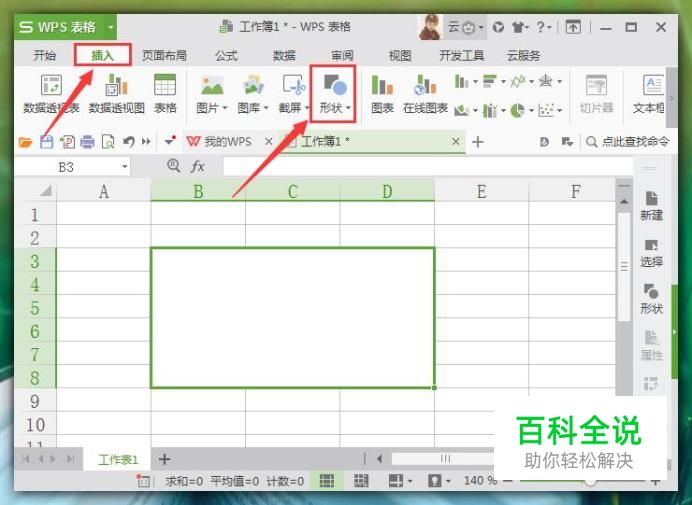
Task: Click 属性 in the right sidebar
Action: coord(651,346)
